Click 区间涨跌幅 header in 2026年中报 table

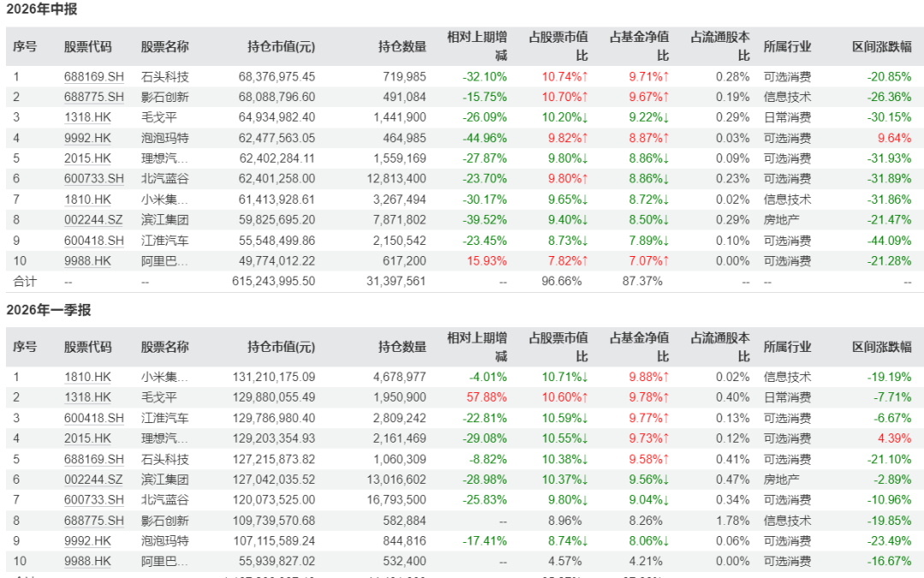pos(881,46)
